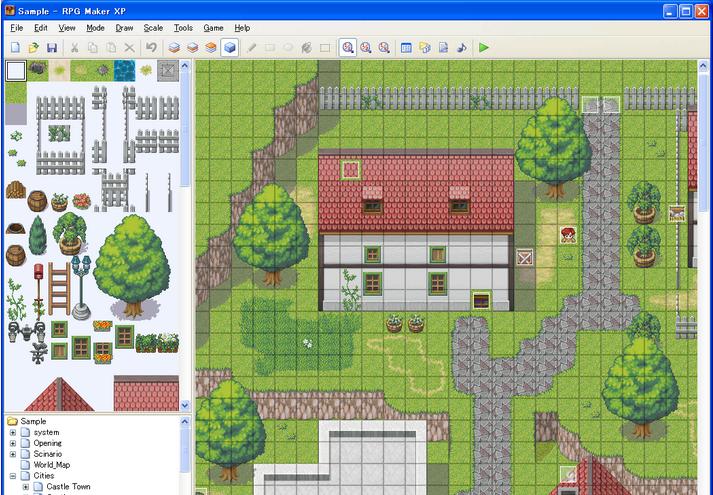
Task: Open the Materials icon in the toolbar
Action: coord(424,47)
